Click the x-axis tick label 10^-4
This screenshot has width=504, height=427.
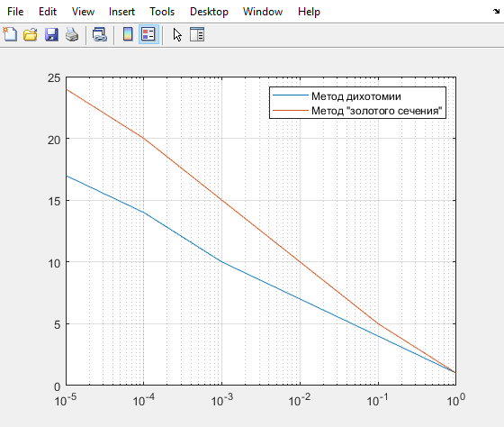point(144,400)
